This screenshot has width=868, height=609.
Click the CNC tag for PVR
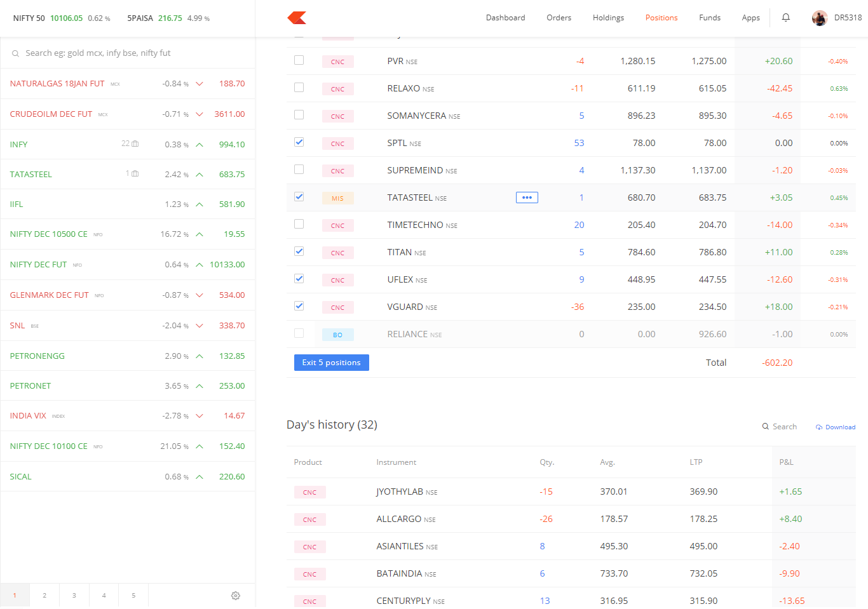pyautogui.click(x=338, y=62)
